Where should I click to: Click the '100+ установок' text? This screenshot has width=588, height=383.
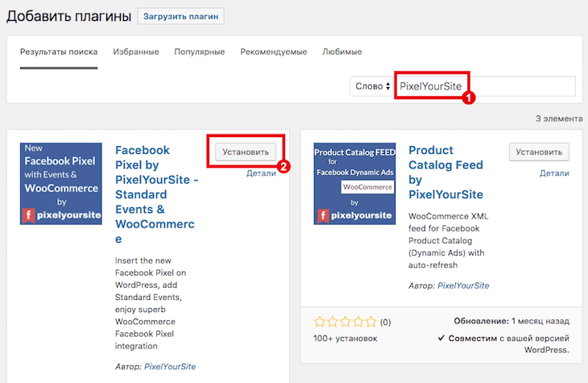(346, 339)
